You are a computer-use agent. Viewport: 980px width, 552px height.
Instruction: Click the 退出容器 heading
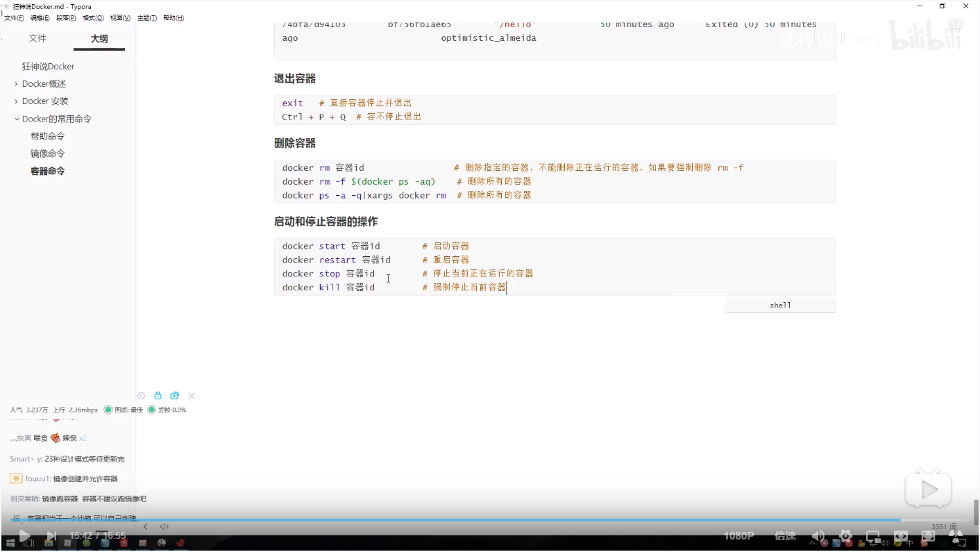click(295, 78)
